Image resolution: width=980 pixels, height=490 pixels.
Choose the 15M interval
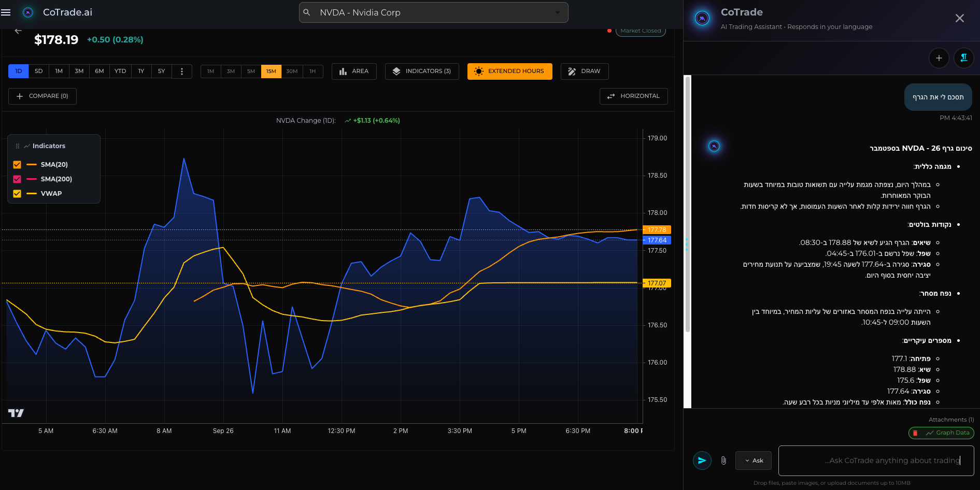(x=271, y=71)
